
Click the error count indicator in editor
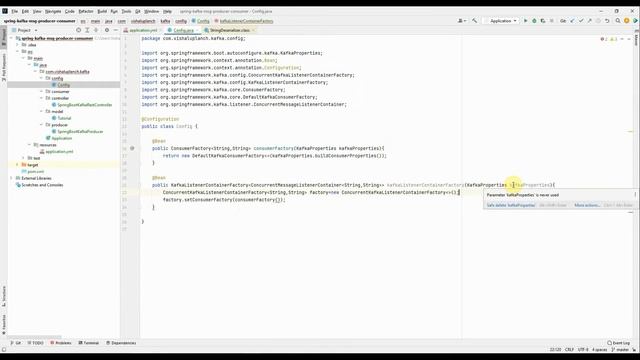click(x=604, y=39)
